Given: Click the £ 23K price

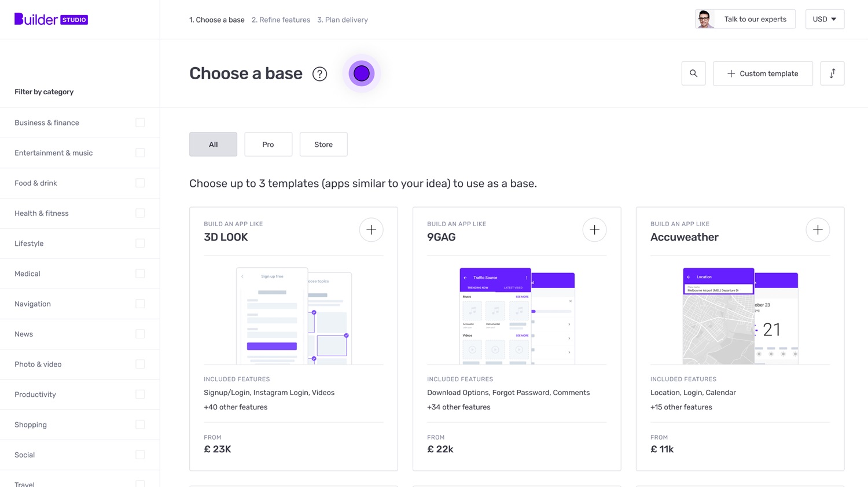Looking at the screenshot, I should [218, 449].
